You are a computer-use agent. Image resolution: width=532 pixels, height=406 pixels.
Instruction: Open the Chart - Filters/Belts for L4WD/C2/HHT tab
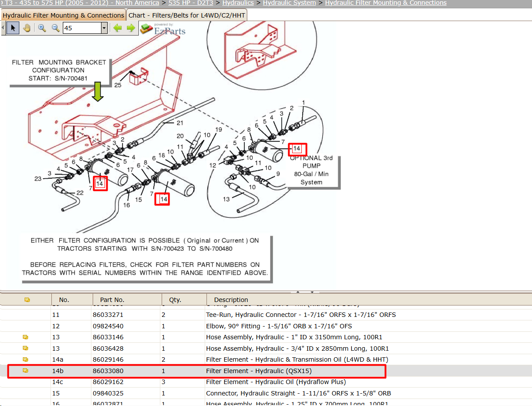(x=187, y=15)
